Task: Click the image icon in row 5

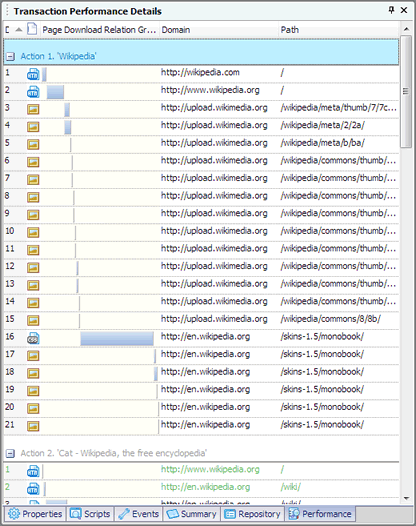Action: click(x=33, y=145)
